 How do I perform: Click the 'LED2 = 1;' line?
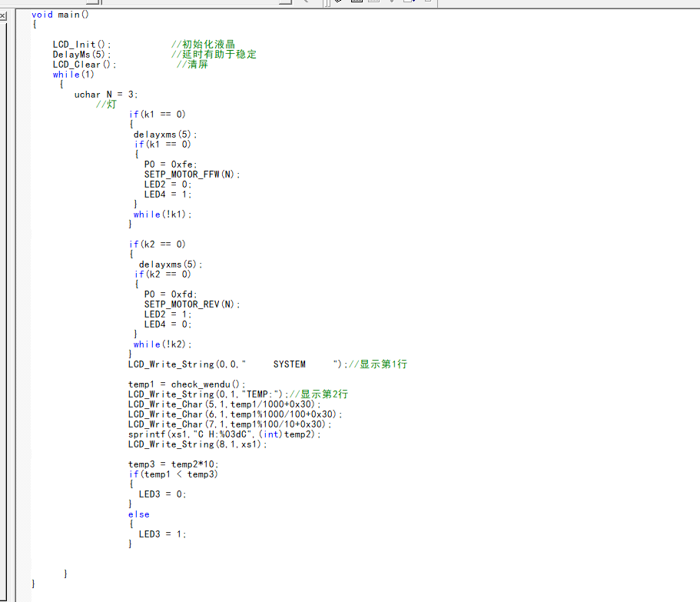(168, 314)
